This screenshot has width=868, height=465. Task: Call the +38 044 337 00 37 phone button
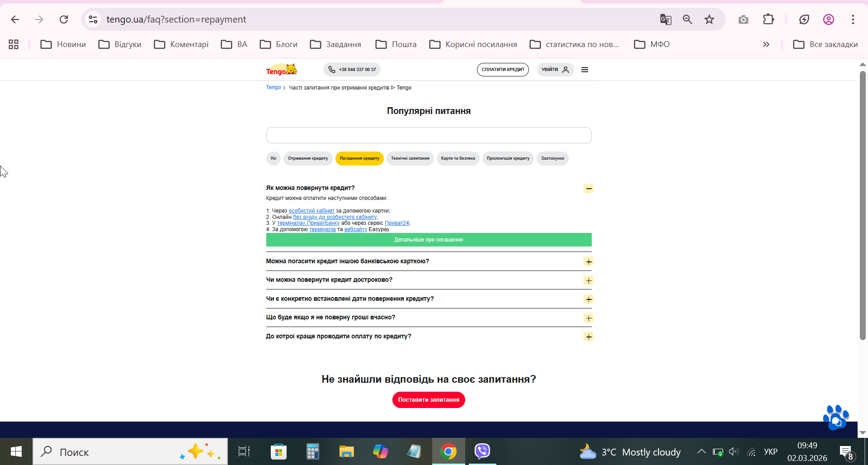click(352, 70)
